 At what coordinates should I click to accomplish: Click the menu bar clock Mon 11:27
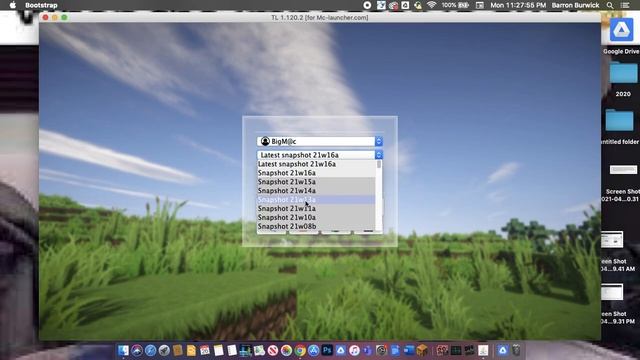tap(518, 5)
